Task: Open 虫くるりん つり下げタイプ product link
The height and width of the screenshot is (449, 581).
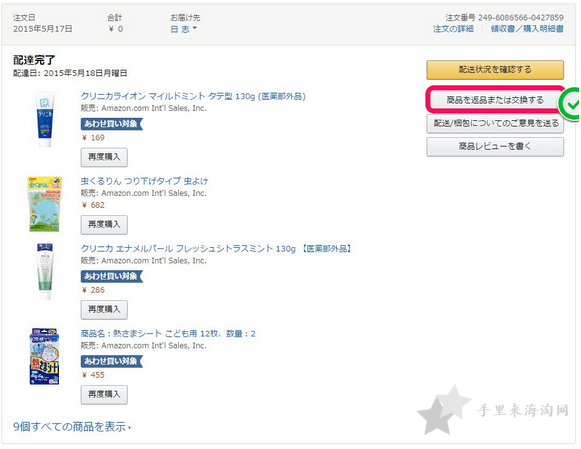Action: [x=144, y=181]
